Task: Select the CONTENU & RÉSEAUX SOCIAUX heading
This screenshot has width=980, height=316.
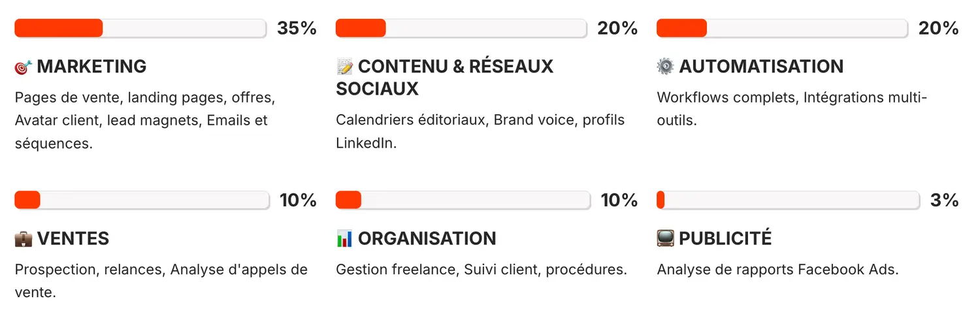Action: click(444, 77)
